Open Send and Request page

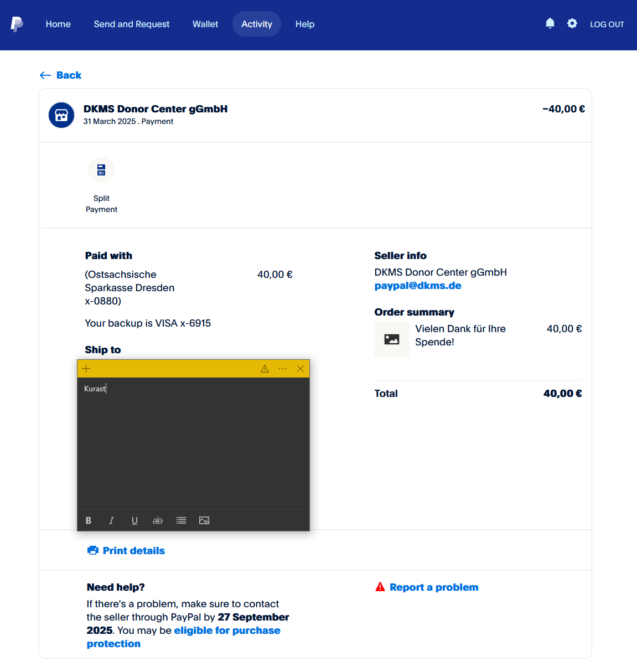[x=132, y=24]
